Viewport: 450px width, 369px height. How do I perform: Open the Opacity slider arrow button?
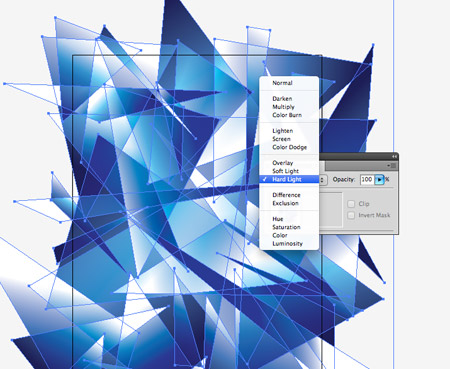[379, 180]
